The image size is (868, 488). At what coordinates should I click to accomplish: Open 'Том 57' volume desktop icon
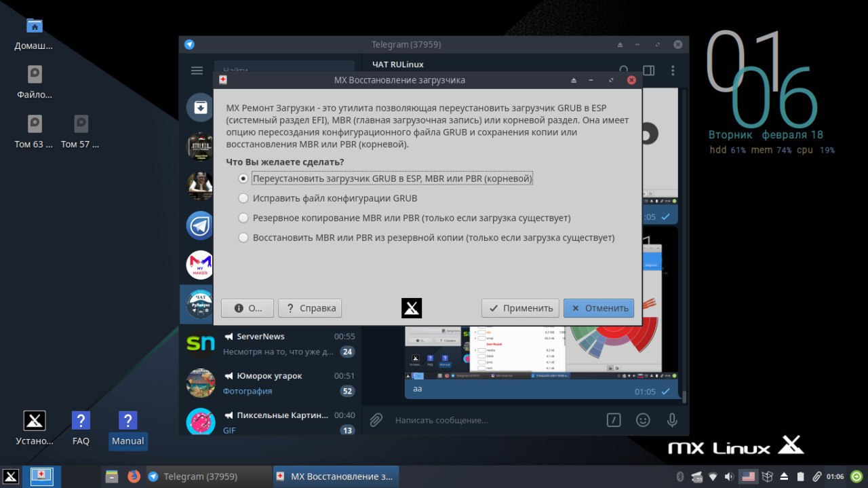80,132
